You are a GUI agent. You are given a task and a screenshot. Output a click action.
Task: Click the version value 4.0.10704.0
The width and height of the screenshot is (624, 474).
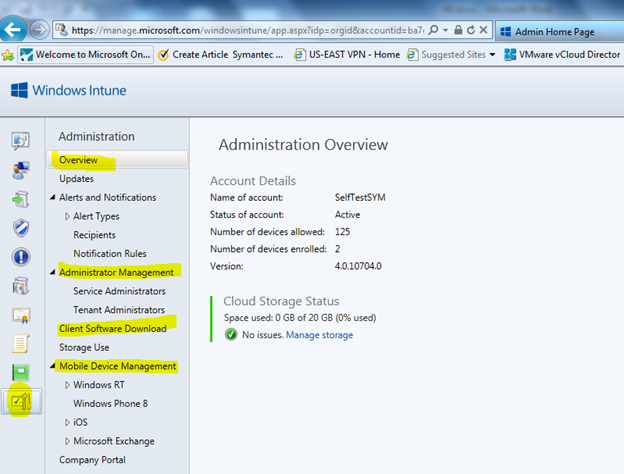point(358,266)
